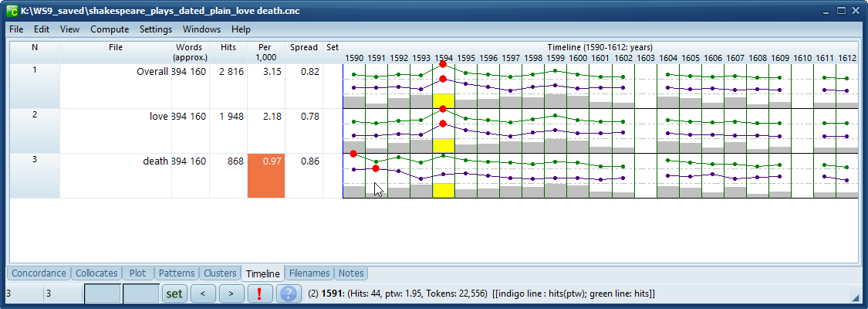The width and height of the screenshot is (868, 309).
Task: Click the second empty status input box
Action: click(140, 294)
